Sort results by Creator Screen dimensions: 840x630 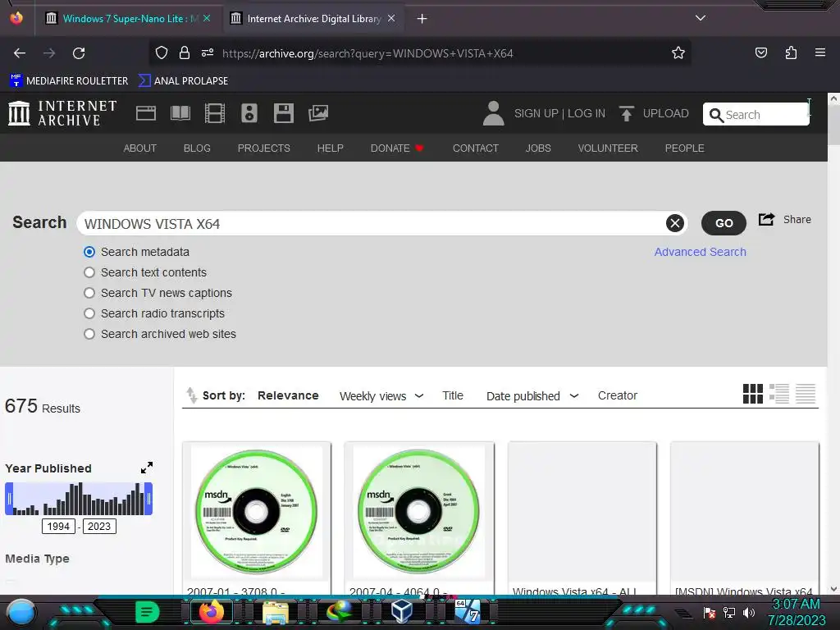(618, 395)
